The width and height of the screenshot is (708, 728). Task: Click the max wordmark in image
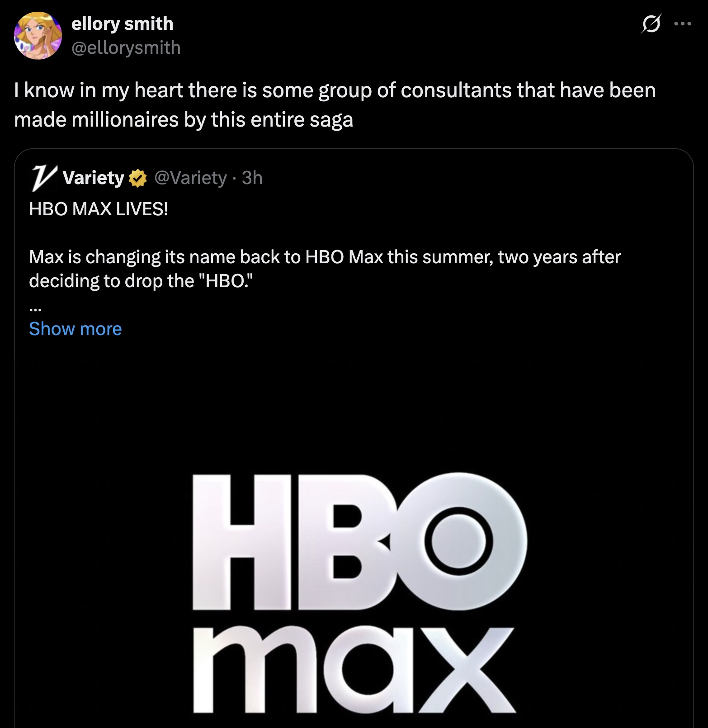pyautogui.click(x=354, y=670)
